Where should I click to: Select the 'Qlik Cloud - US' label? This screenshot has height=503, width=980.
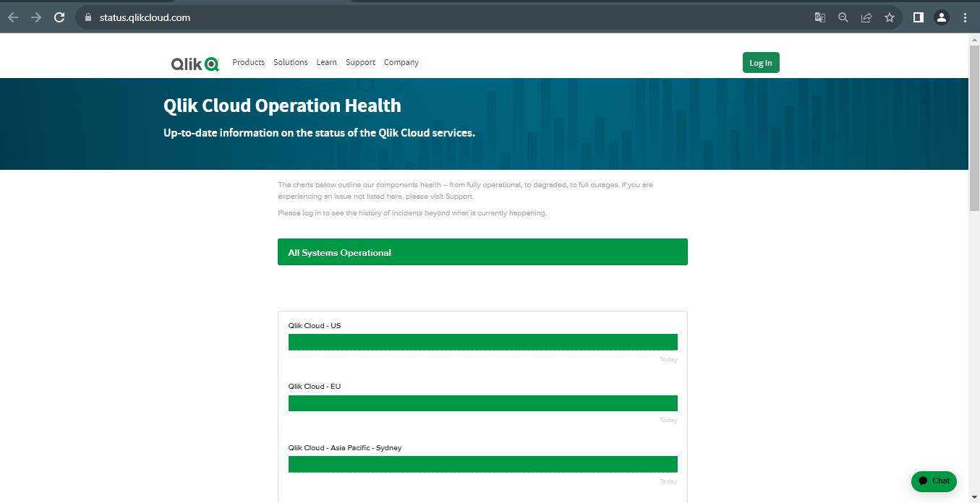coord(315,326)
